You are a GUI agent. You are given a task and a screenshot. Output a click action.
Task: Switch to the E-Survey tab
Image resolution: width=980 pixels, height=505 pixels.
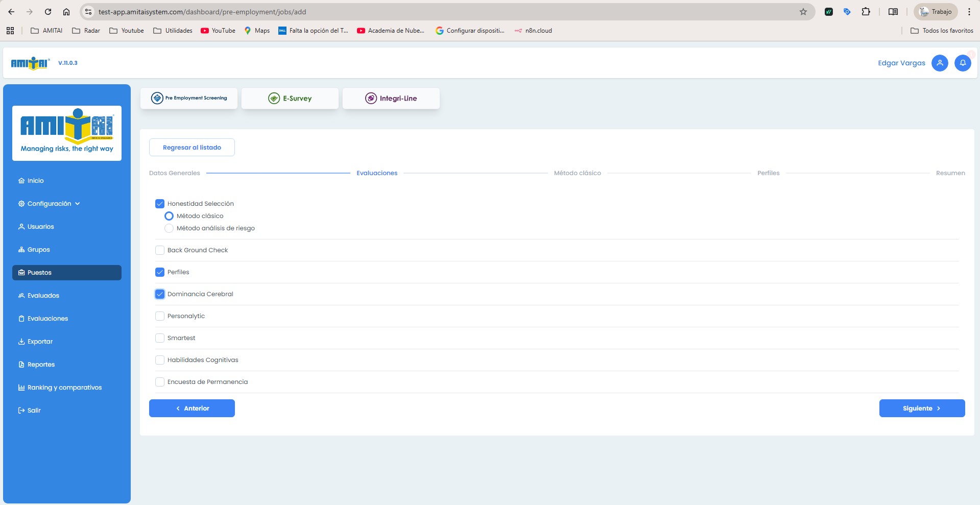290,98
